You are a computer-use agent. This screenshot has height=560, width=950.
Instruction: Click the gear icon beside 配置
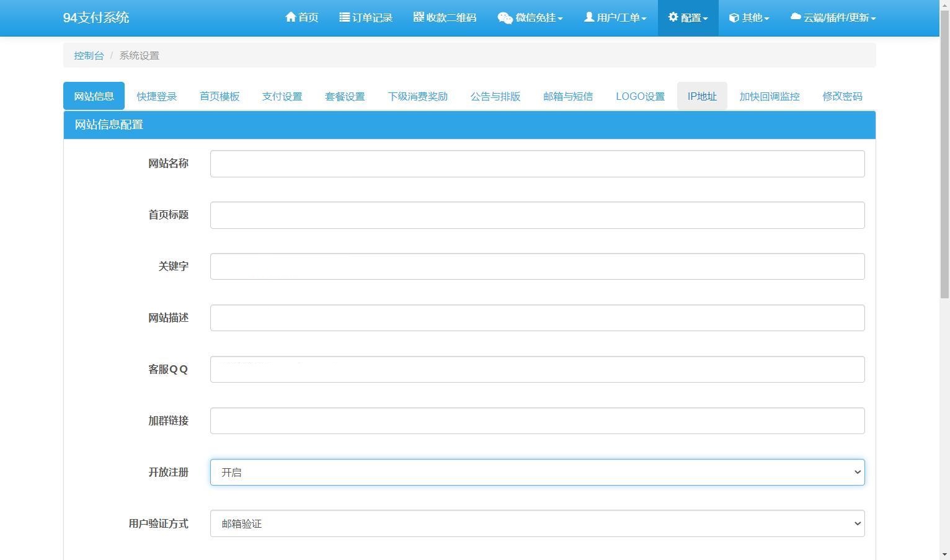pyautogui.click(x=672, y=17)
